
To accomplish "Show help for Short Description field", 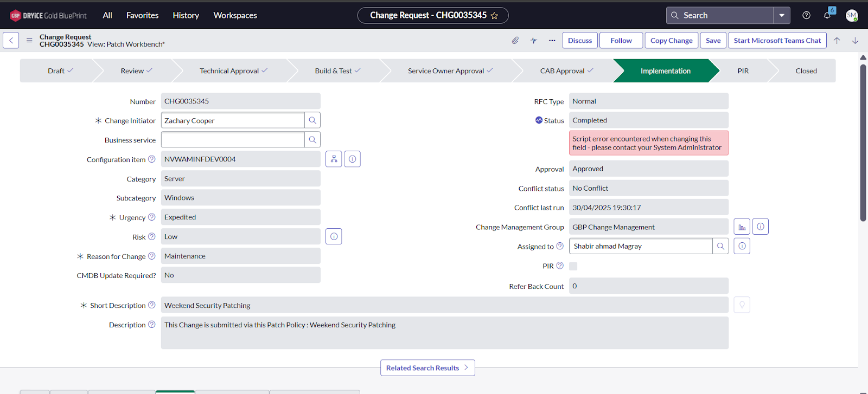I will tap(152, 305).
